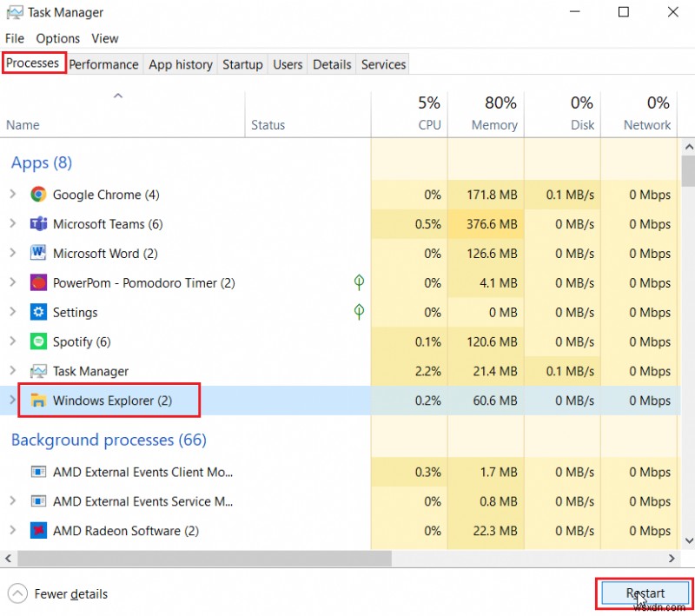Click the green leaf icon beside Settings
The width and height of the screenshot is (695, 616).
click(x=359, y=312)
